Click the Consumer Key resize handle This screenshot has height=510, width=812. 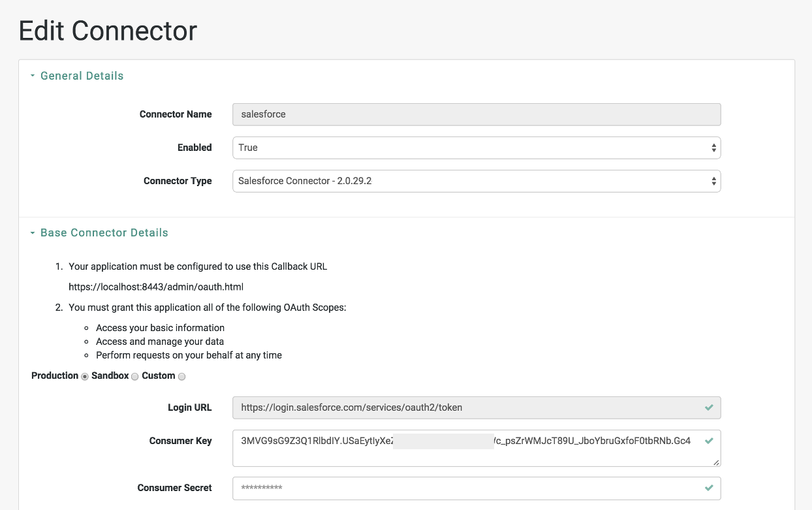point(717,463)
